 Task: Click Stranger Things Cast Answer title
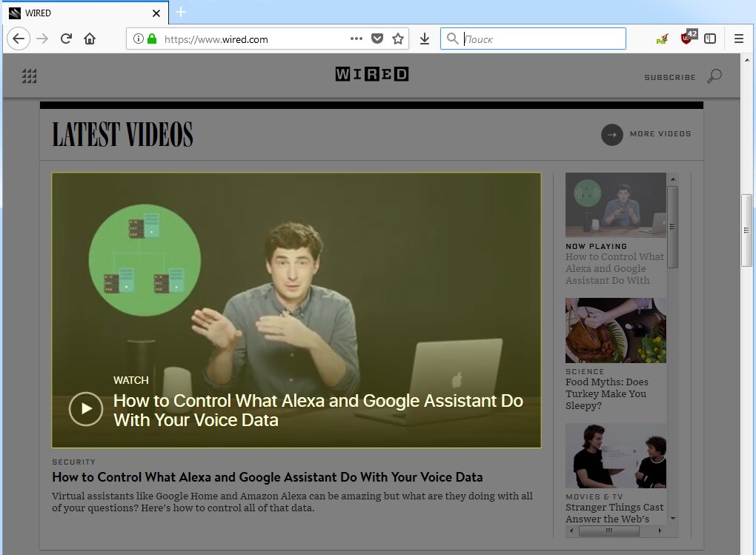(x=614, y=513)
